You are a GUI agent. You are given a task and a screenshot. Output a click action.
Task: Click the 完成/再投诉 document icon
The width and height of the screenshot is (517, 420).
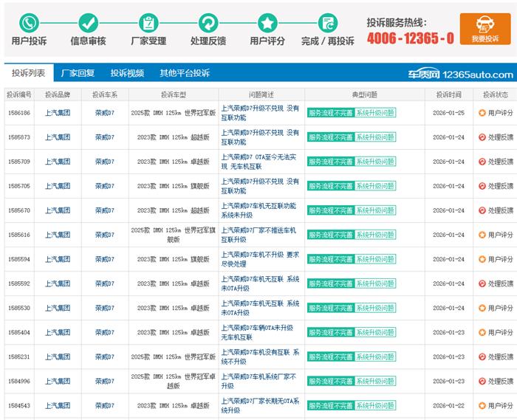coord(327,22)
